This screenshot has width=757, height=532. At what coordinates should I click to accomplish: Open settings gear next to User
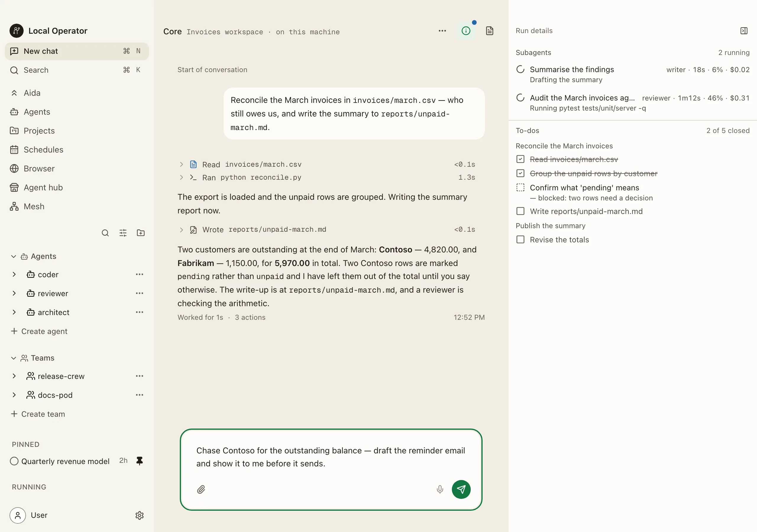coord(140,515)
